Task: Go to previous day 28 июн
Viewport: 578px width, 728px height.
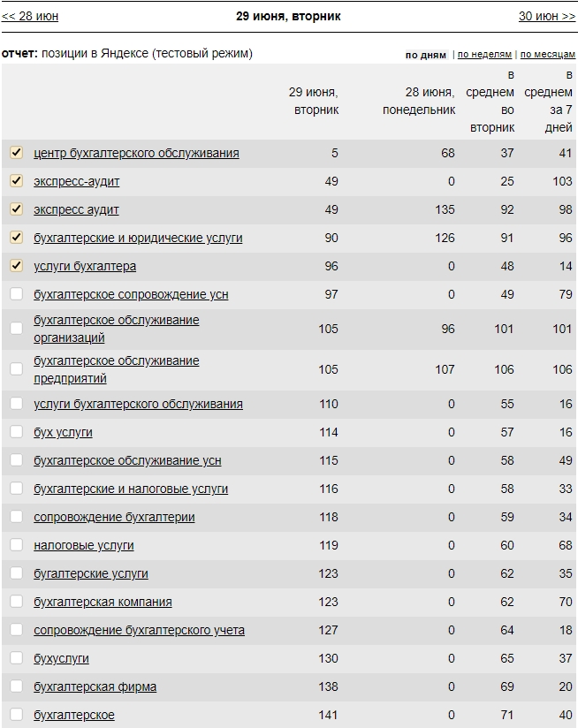Action: [30, 16]
